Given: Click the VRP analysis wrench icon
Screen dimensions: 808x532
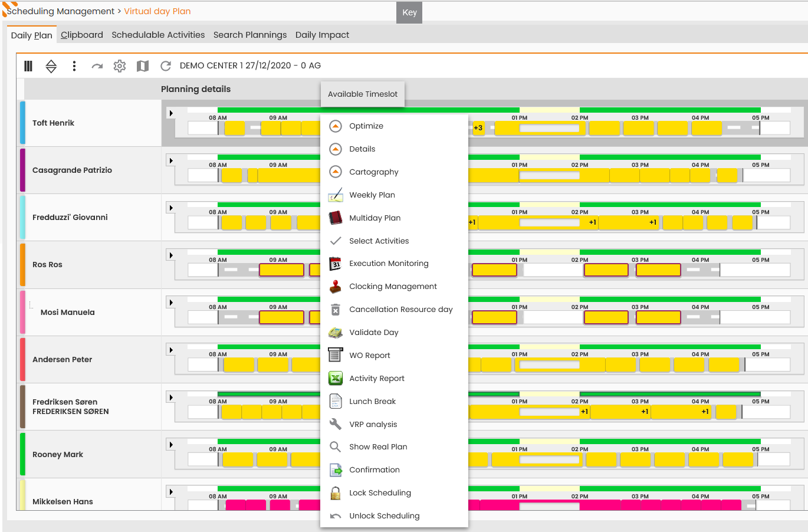Looking at the screenshot, I should (x=336, y=425).
